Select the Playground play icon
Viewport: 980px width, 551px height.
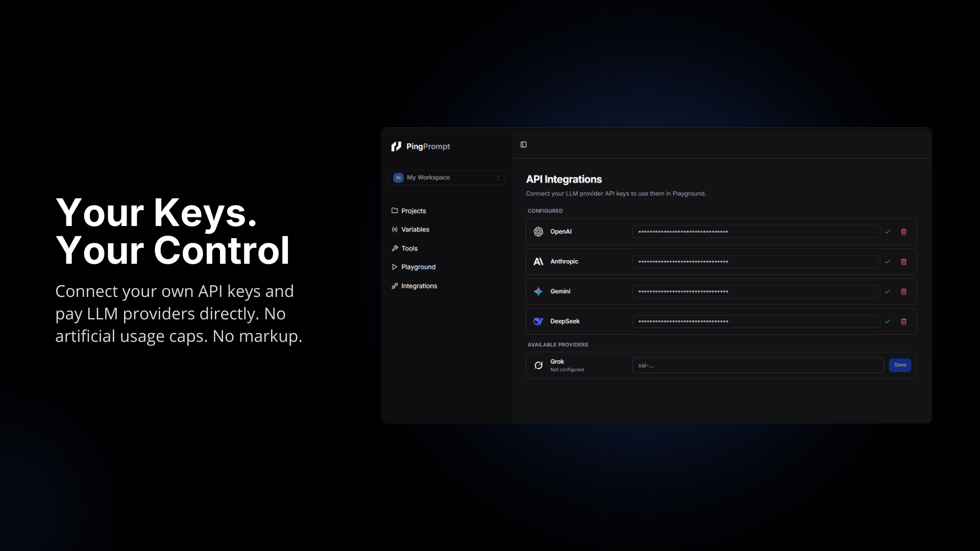click(395, 267)
